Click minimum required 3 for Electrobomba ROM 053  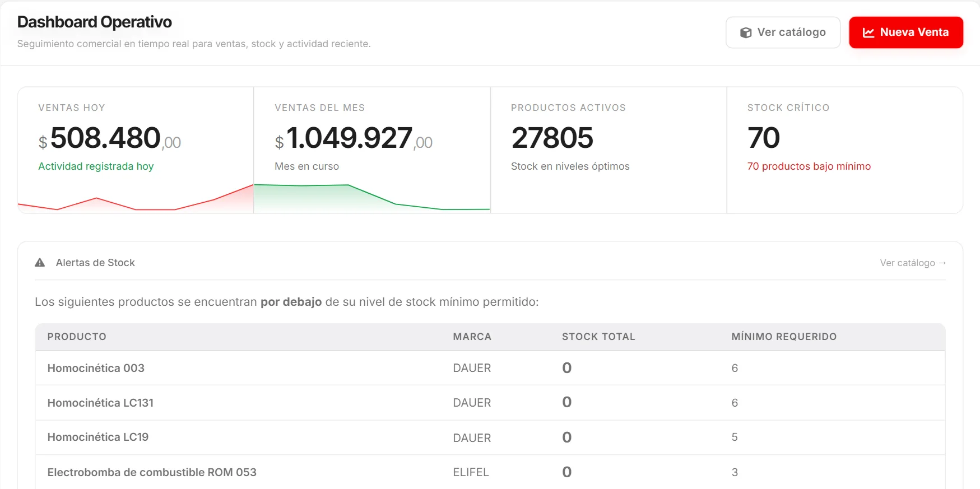(x=735, y=472)
